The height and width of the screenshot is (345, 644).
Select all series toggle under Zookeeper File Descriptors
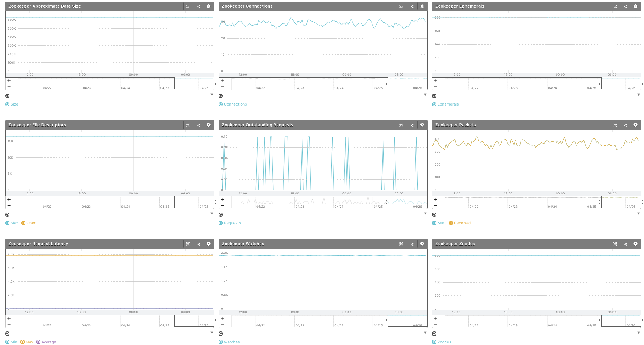(x=7, y=215)
